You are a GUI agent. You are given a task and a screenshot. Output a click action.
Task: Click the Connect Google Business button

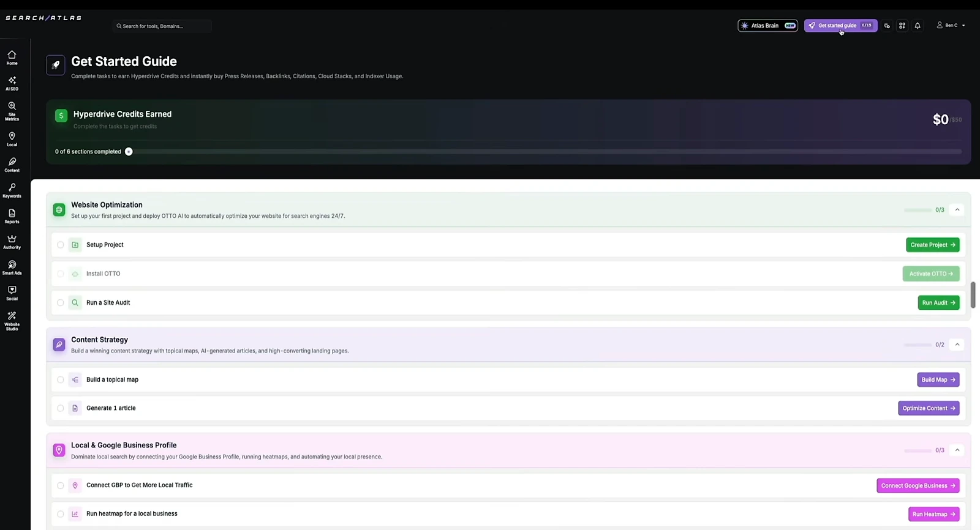tap(918, 485)
